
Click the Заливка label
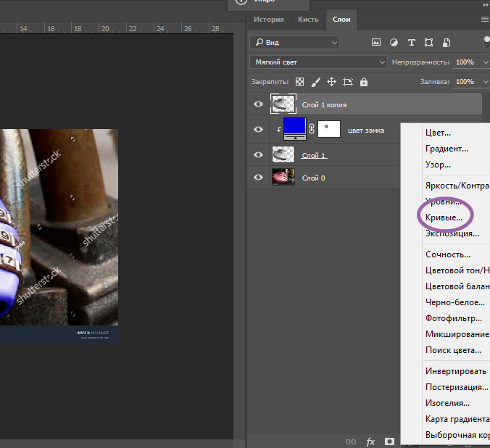[x=435, y=82]
